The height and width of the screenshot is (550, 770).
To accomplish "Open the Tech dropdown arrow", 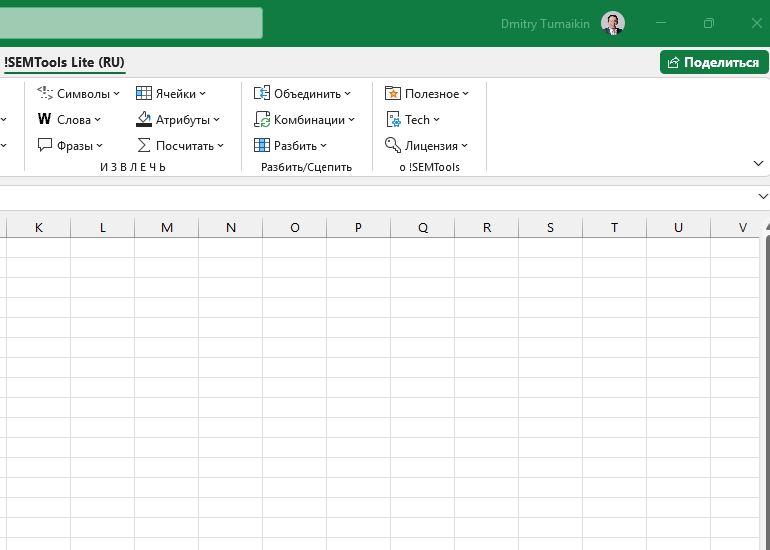I will 437,119.
